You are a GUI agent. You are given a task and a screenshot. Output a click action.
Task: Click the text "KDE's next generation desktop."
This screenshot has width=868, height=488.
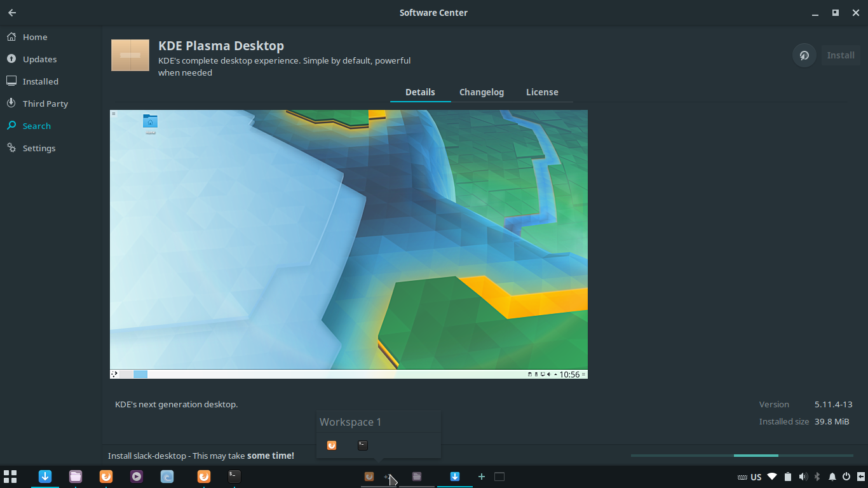(x=177, y=404)
